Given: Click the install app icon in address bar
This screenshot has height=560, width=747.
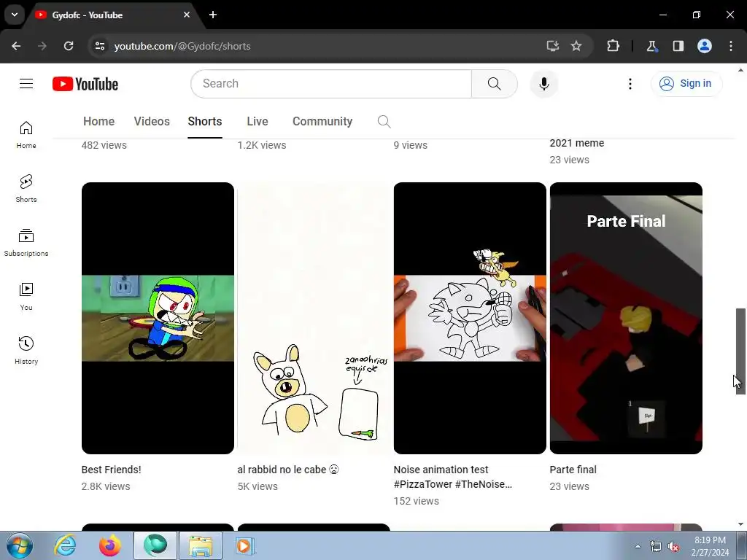Looking at the screenshot, I should tap(553, 46).
